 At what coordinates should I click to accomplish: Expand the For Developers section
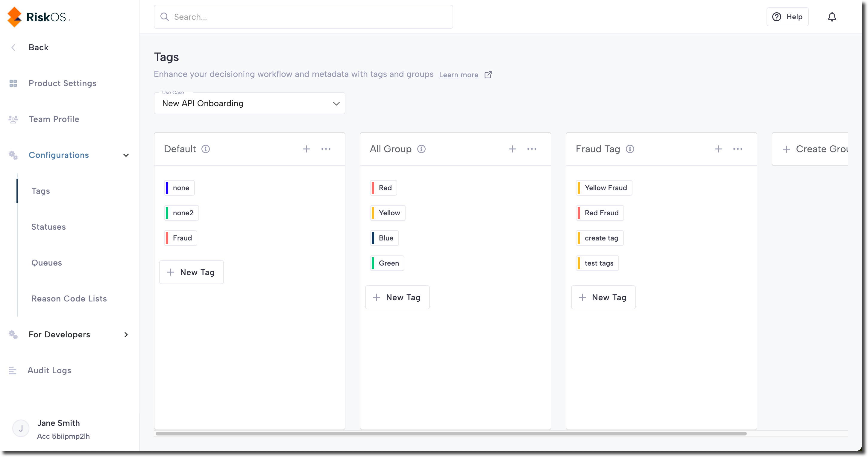126,334
